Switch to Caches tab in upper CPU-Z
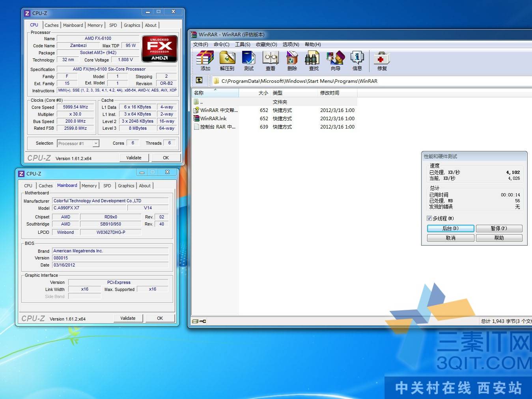532x399 pixels. click(52, 25)
